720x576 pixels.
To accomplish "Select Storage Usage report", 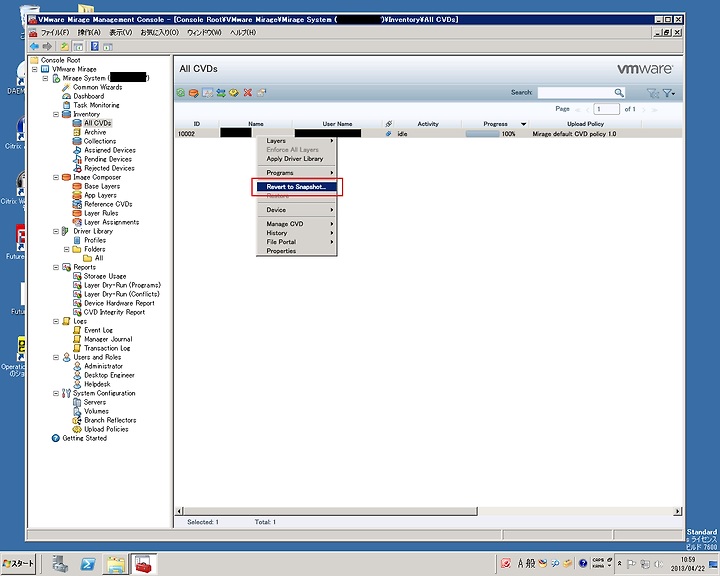I will click(105, 276).
